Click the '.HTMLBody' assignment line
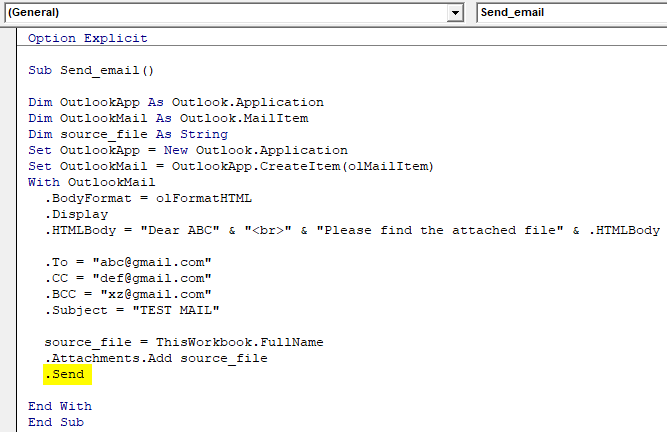667x432 pixels. [352, 230]
